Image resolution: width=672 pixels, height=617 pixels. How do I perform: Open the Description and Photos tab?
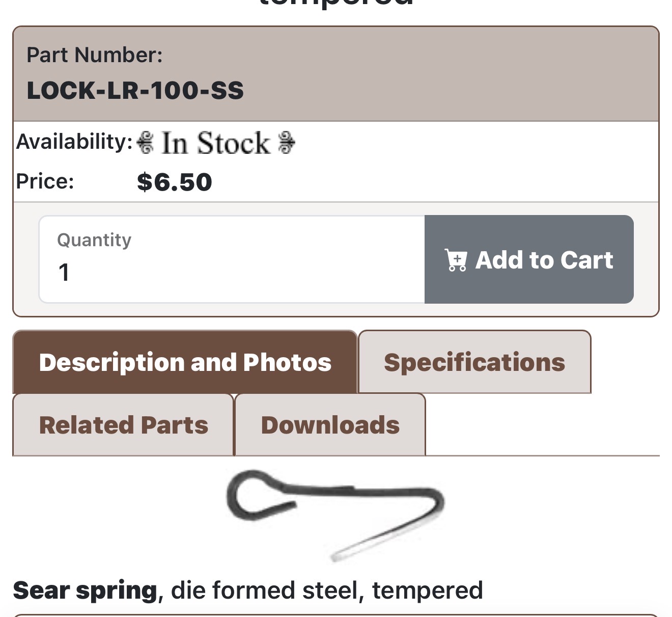185,362
